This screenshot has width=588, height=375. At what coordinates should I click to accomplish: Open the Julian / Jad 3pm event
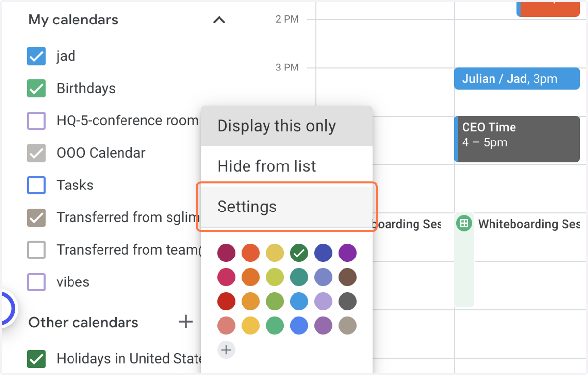pyautogui.click(x=517, y=79)
